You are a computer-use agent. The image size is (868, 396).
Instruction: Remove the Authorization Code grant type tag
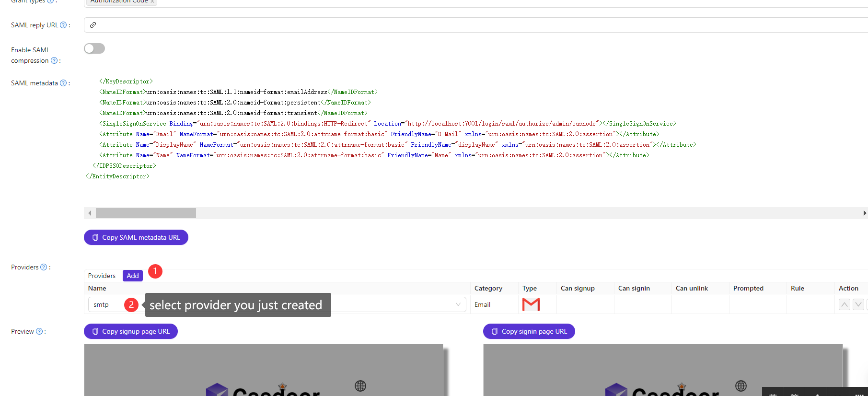tap(152, 1)
